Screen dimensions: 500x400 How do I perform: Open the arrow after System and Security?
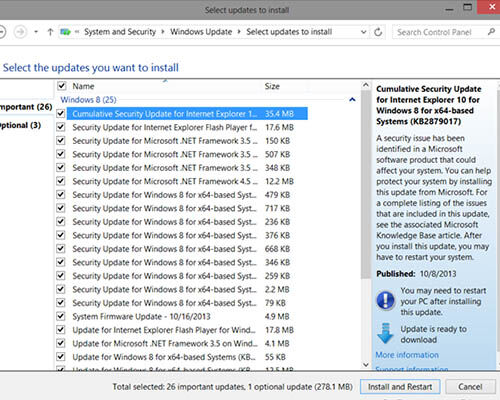pos(163,32)
